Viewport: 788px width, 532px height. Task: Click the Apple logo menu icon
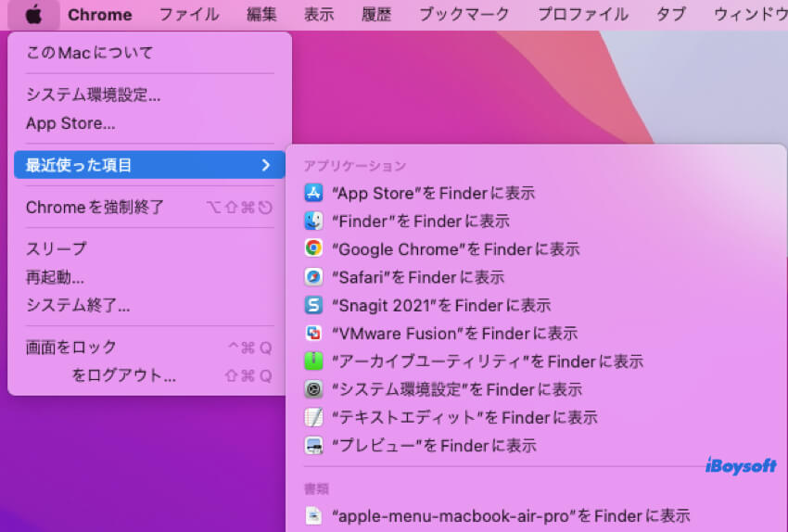tap(33, 14)
